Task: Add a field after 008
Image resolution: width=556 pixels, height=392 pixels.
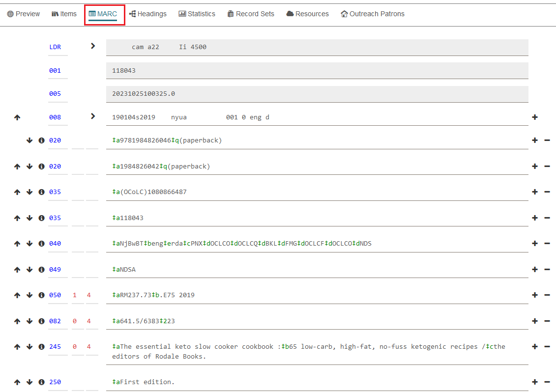Action: click(x=535, y=117)
